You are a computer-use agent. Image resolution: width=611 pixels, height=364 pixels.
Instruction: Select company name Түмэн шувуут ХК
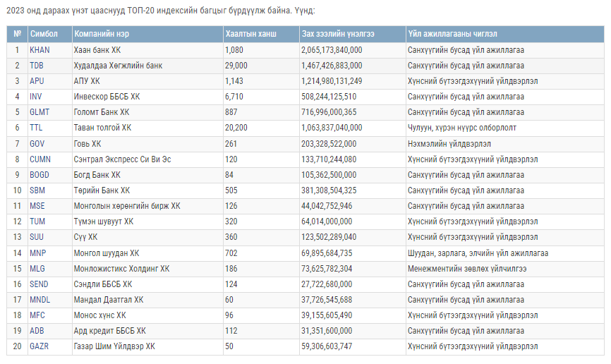[104, 222]
